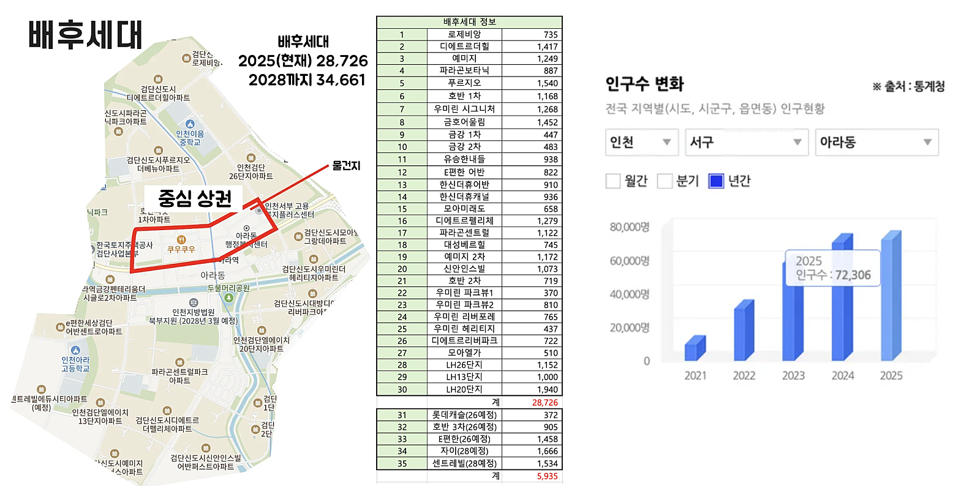
Task: Toggle the checked 년간 checkbox
Action: pos(716,181)
